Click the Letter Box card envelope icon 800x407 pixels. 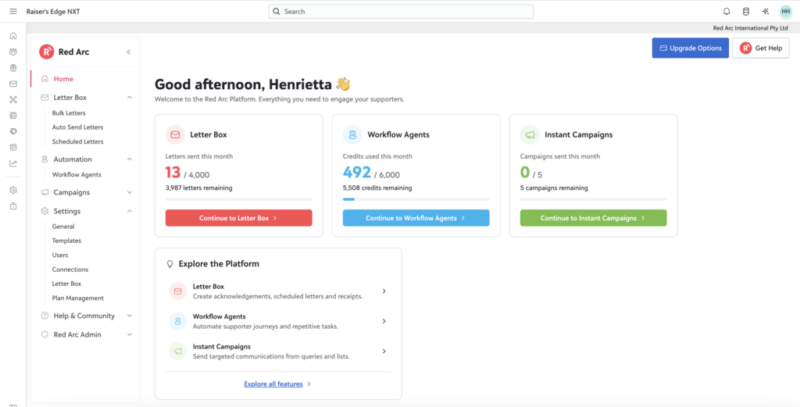tap(175, 135)
